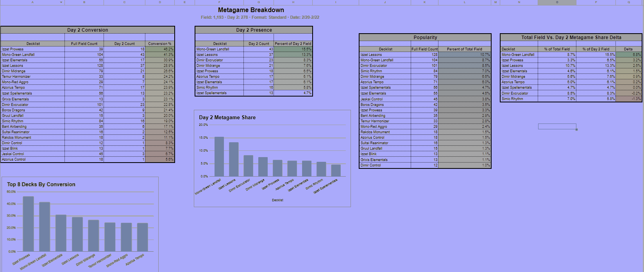
Task: Click Percent of Total Field header
Action: pos(464,49)
